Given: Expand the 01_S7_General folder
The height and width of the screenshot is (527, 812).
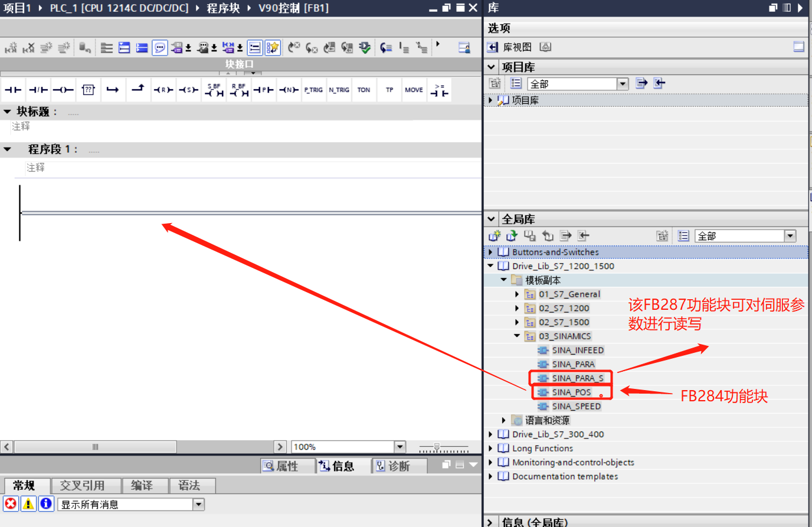Looking at the screenshot, I should [517, 294].
